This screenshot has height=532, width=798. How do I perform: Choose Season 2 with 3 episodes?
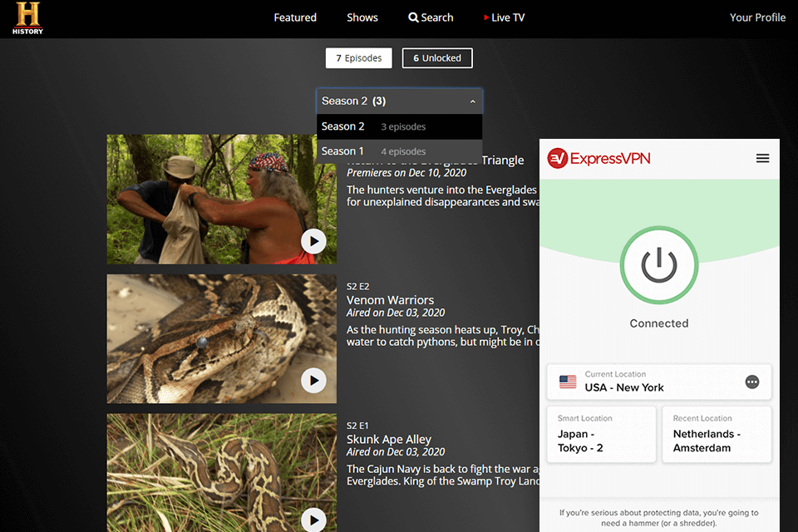(x=400, y=126)
